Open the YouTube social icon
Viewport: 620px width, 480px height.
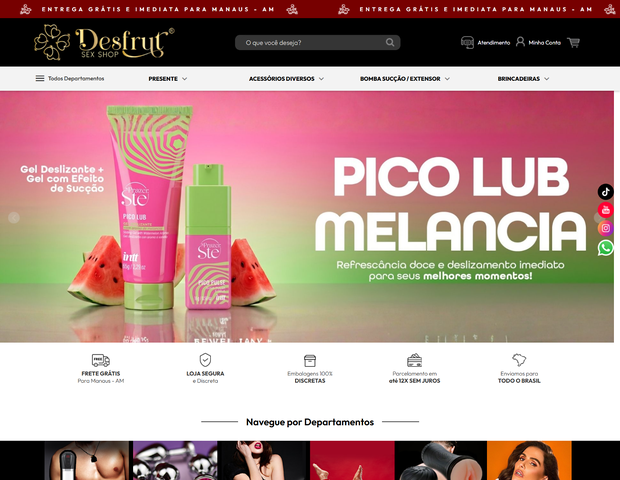(605, 210)
